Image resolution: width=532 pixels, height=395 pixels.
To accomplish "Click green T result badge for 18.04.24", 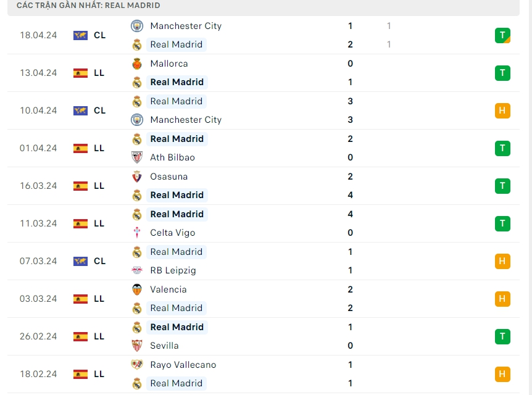I will point(502,35).
